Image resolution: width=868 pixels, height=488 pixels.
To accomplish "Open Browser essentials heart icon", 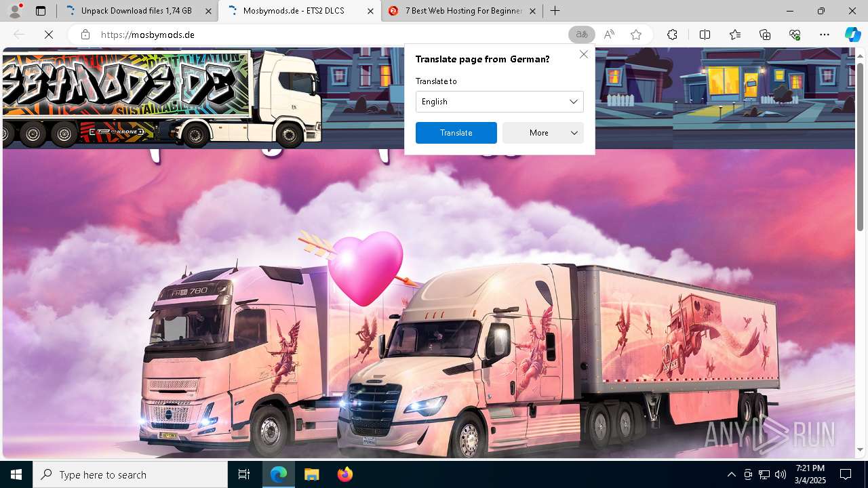I will coord(795,35).
